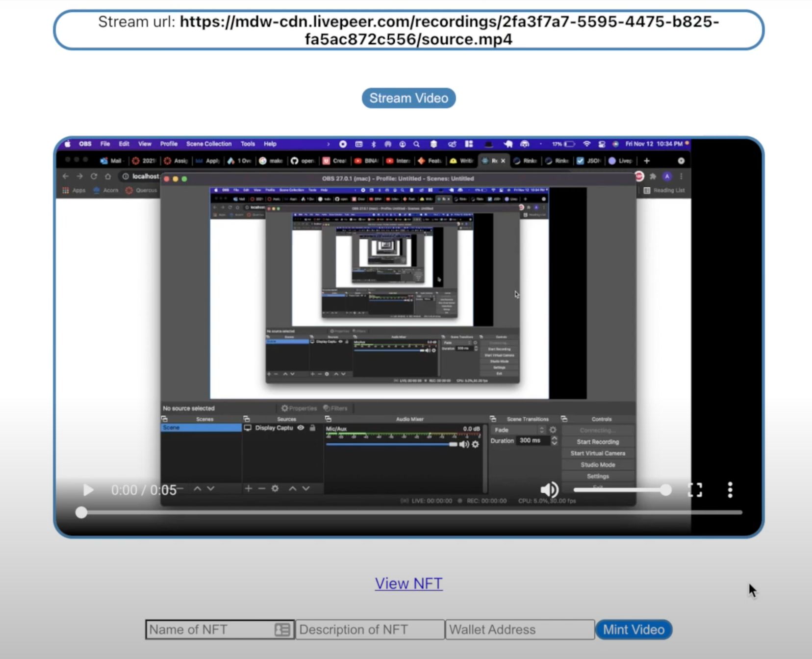Click the Duration 300 ms stepper arrows
Viewport: 812px width, 659px height.
pos(554,441)
